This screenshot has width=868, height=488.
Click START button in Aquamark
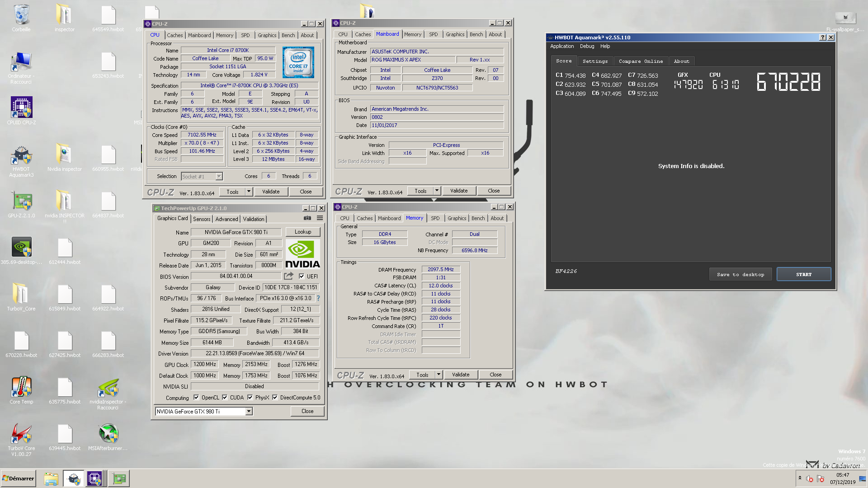804,274
